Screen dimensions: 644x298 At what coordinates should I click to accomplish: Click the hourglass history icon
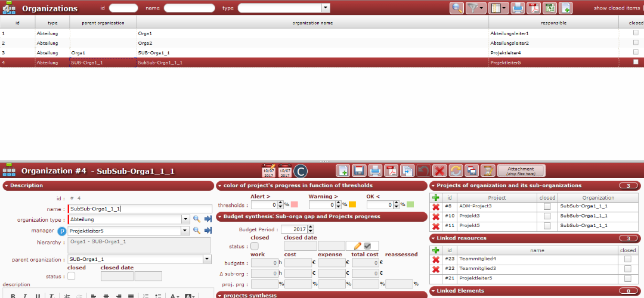pyautogui.click(x=488, y=171)
